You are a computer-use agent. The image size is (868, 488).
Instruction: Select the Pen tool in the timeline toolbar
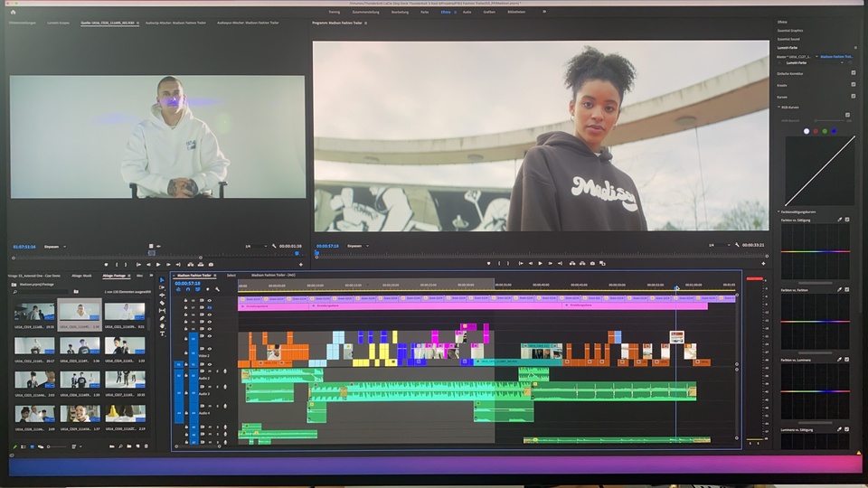coord(163,318)
